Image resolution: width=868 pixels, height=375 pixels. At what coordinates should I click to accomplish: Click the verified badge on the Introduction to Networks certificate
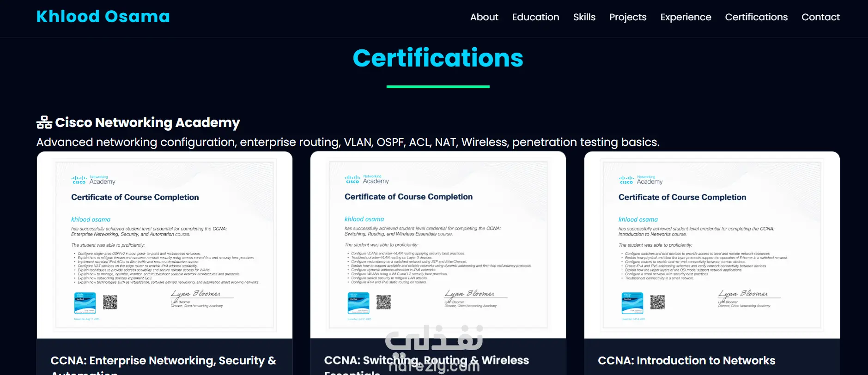(632, 303)
